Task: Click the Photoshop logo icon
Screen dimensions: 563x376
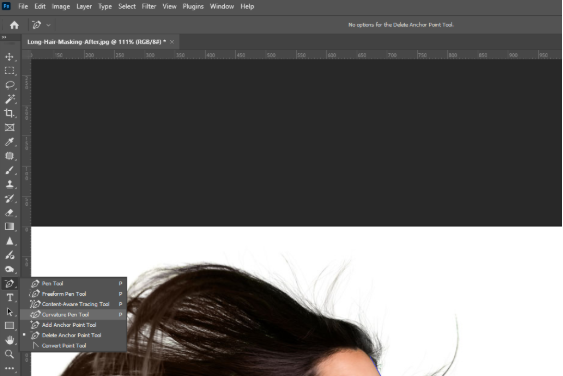Action: tap(6, 6)
